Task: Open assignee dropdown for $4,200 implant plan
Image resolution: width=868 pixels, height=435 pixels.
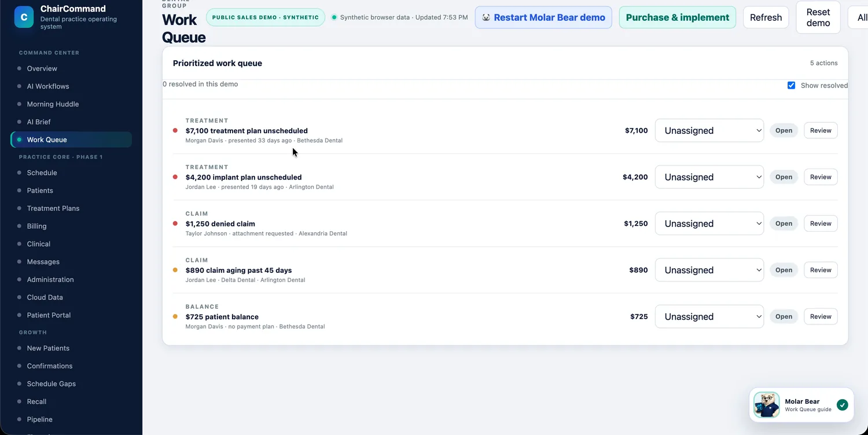Action: point(709,177)
